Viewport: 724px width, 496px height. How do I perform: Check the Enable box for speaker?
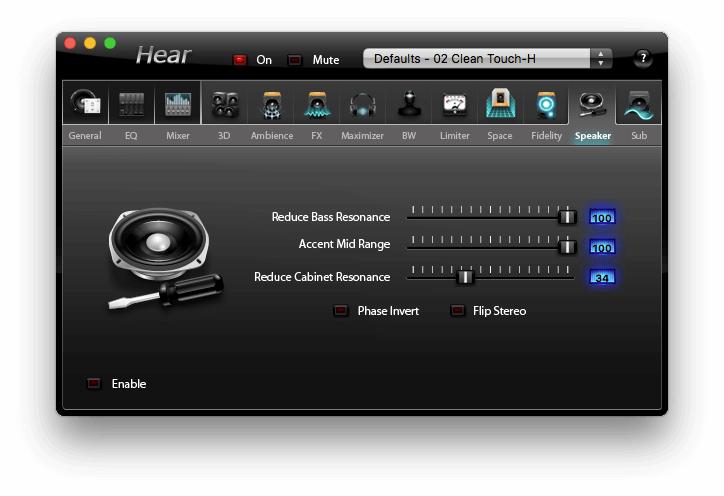pyautogui.click(x=94, y=384)
